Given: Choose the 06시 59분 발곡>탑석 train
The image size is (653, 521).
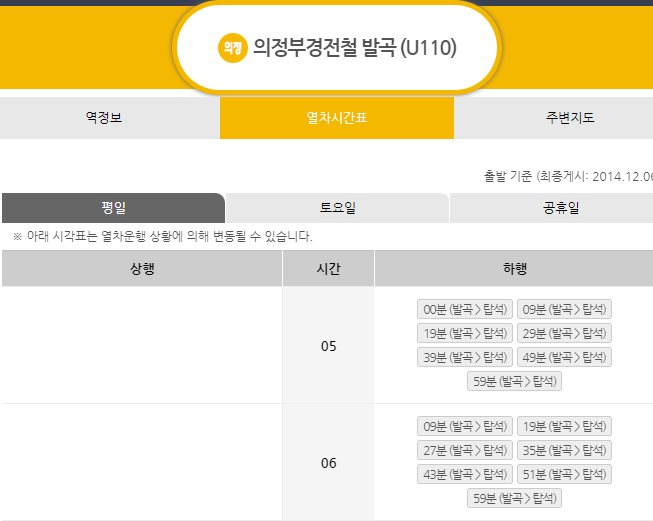Looking at the screenshot, I should click(514, 498).
